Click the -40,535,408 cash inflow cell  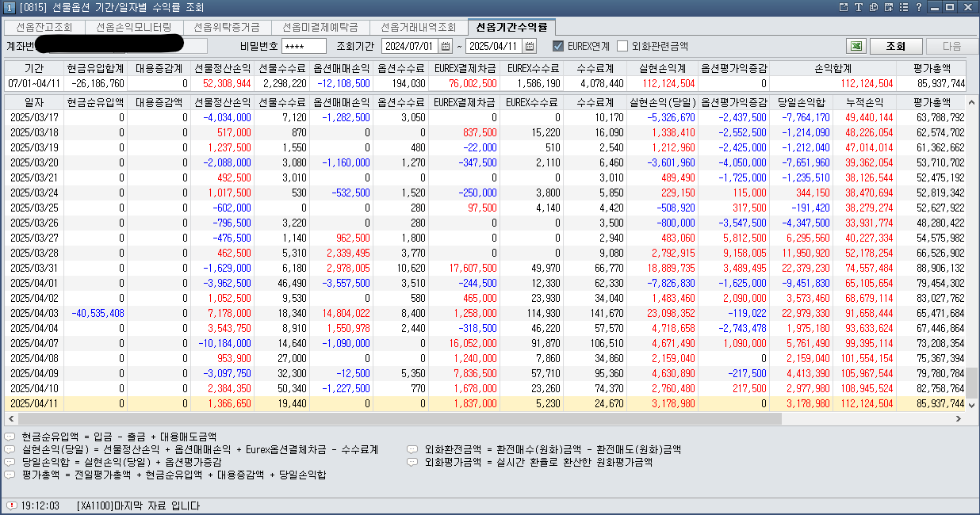click(x=95, y=313)
